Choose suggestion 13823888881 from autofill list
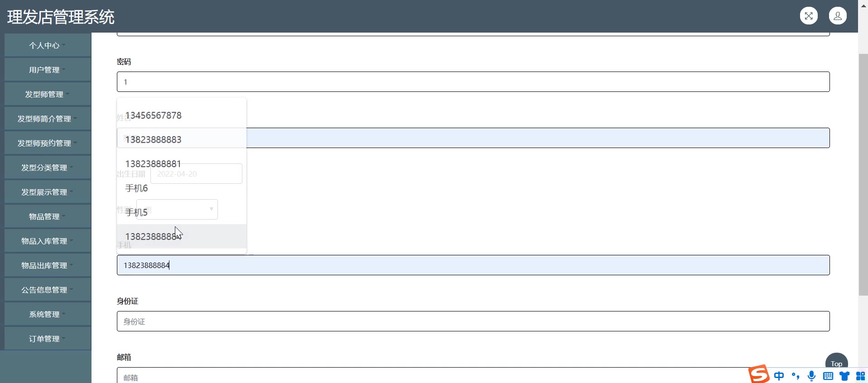The width and height of the screenshot is (868, 383). (153, 164)
